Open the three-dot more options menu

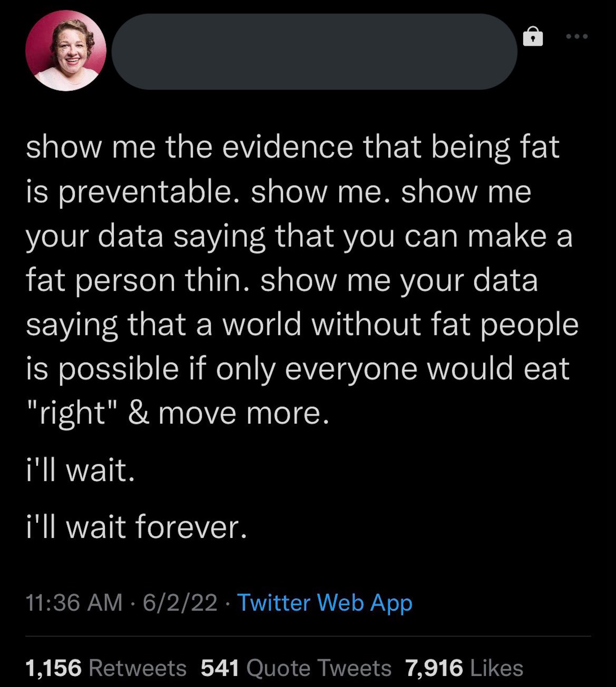(x=577, y=36)
